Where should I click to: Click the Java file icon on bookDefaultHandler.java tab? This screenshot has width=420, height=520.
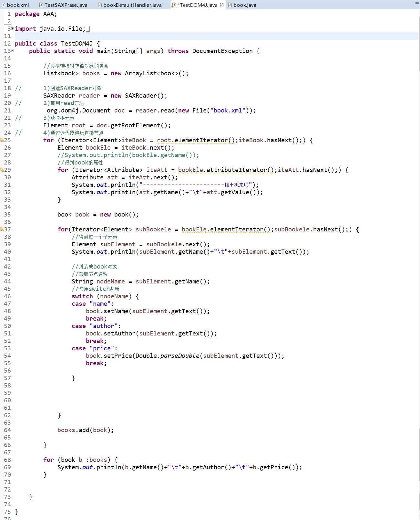100,5
